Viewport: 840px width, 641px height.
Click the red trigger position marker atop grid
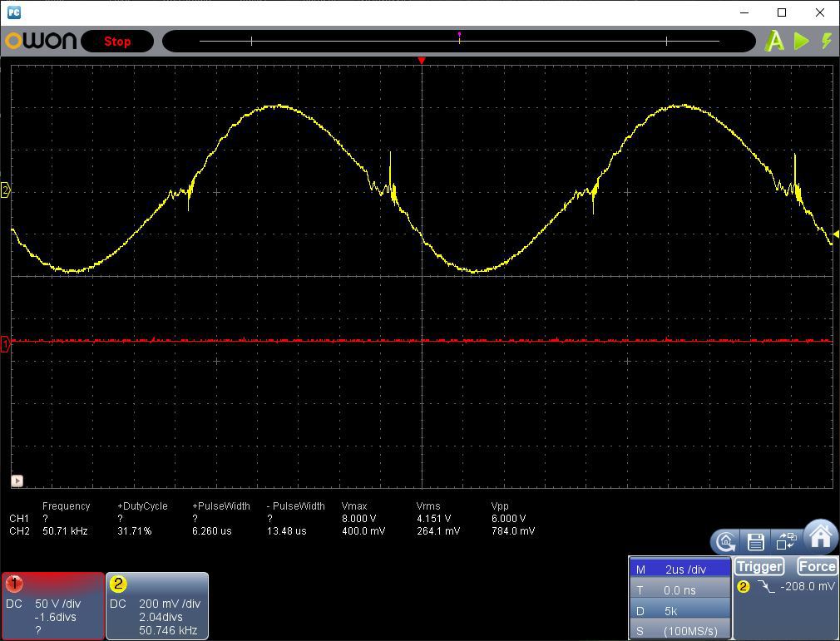click(x=422, y=61)
